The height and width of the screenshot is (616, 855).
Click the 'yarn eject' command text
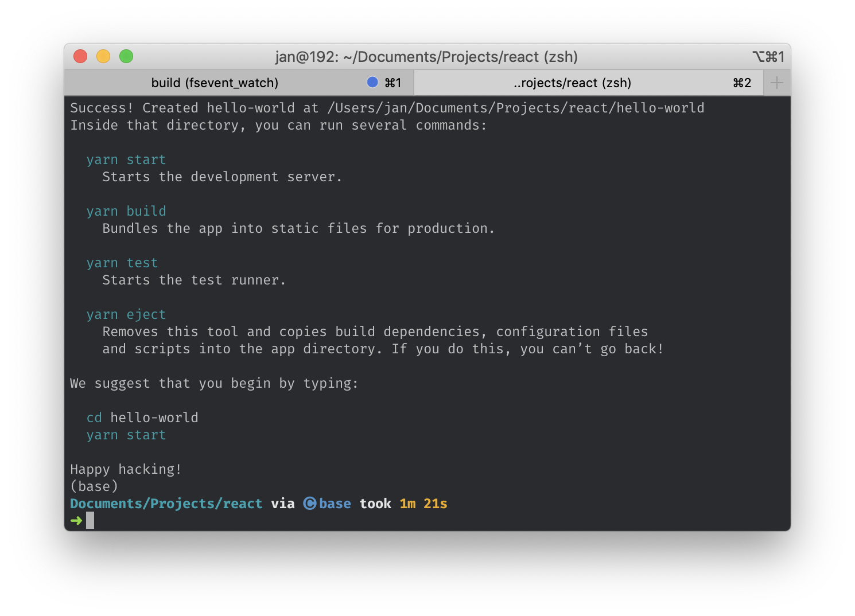pyautogui.click(x=126, y=314)
